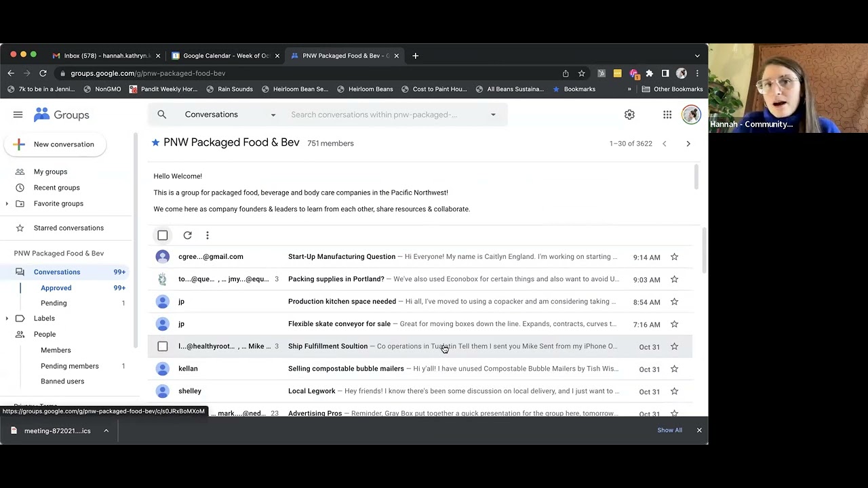Star the Local Legwork conversation
Screen dimensions: 868x488
674,391
